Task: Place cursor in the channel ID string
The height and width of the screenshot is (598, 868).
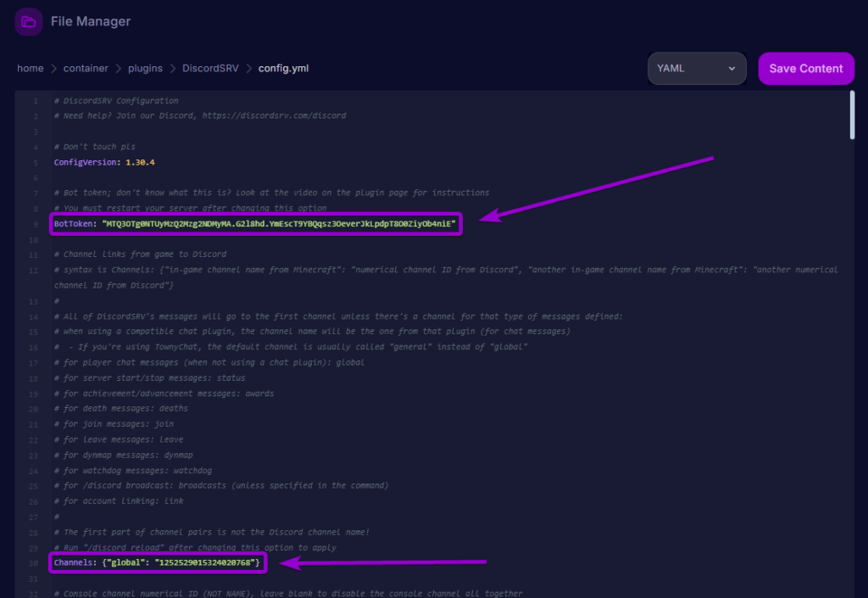Action: 208,562
